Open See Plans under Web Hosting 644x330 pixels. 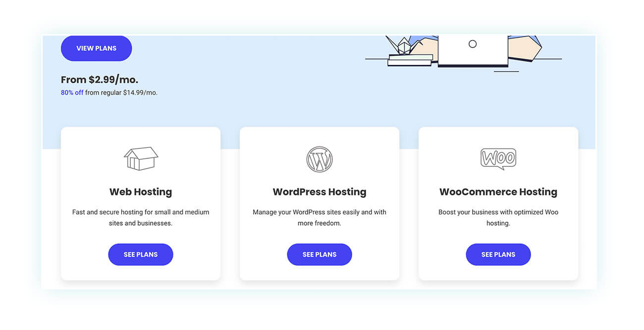coord(141,254)
